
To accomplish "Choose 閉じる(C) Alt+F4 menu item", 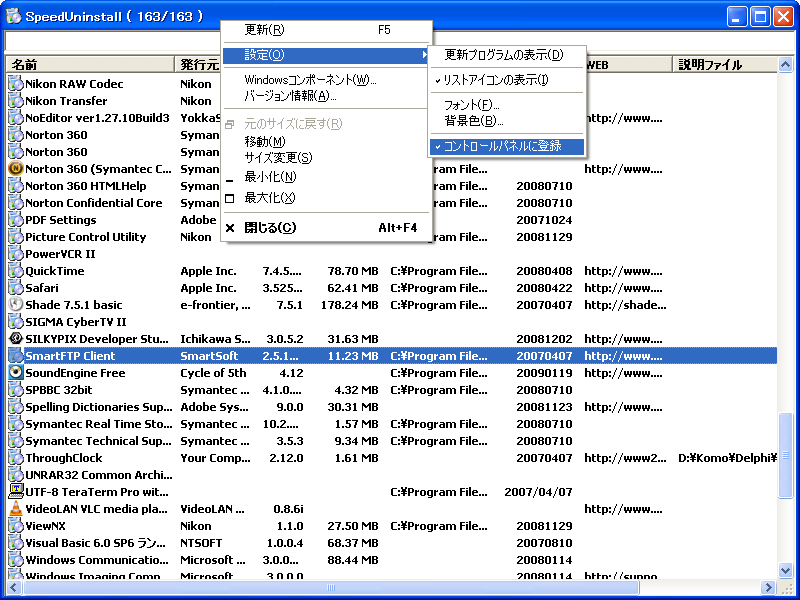I will 327,228.
